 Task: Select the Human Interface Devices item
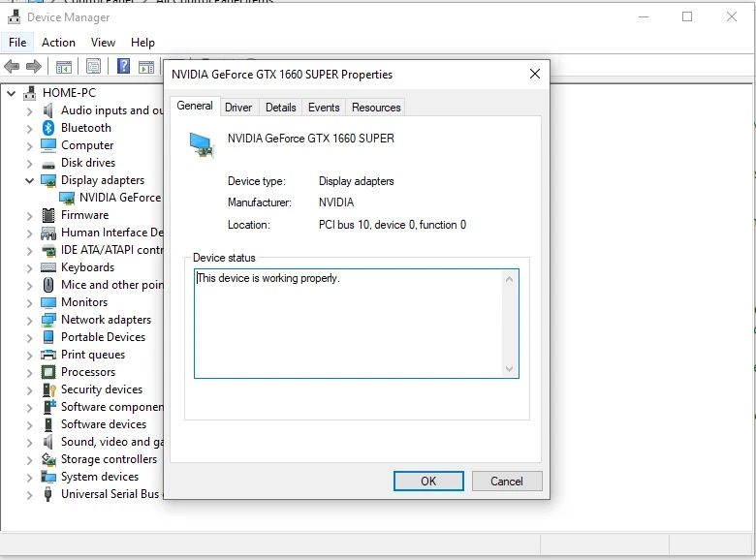[x=111, y=233]
